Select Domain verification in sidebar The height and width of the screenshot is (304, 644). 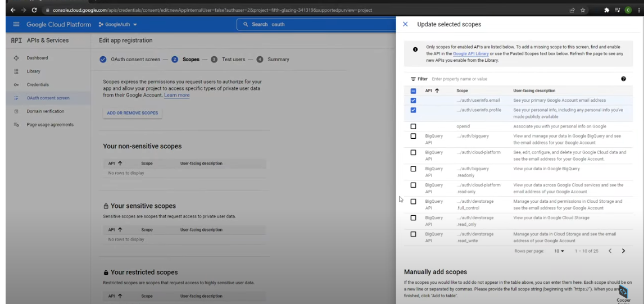coord(46,111)
